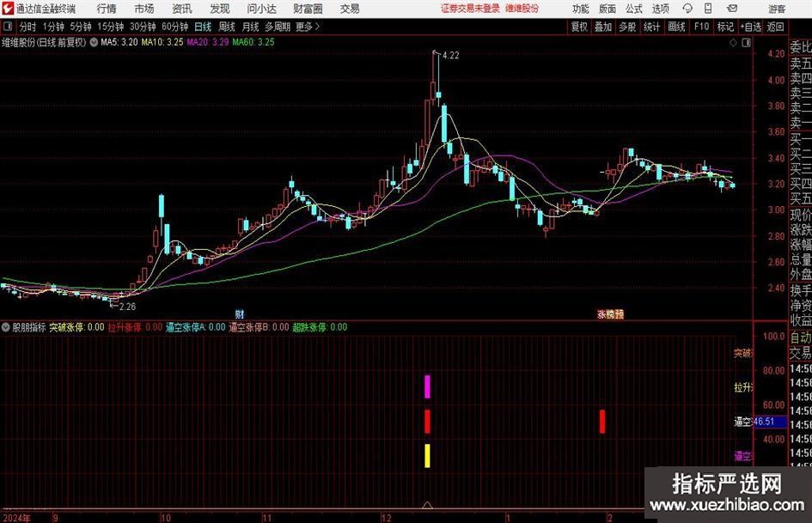Switch to 60分钟 period tab

click(x=175, y=27)
